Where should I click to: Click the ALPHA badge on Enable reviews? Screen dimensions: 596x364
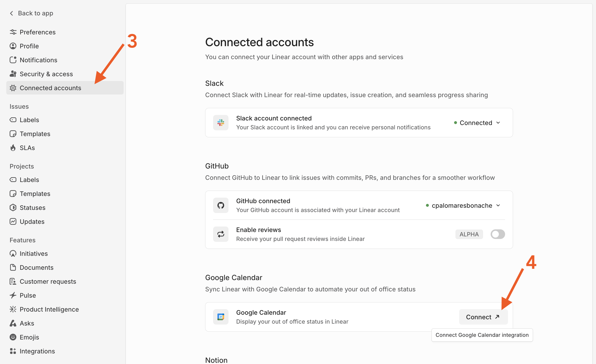coord(469,234)
